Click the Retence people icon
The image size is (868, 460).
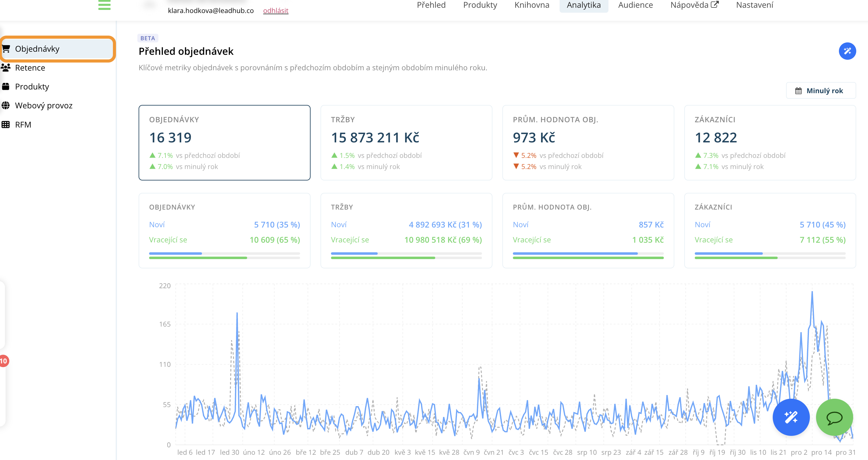tap(6, 68)
